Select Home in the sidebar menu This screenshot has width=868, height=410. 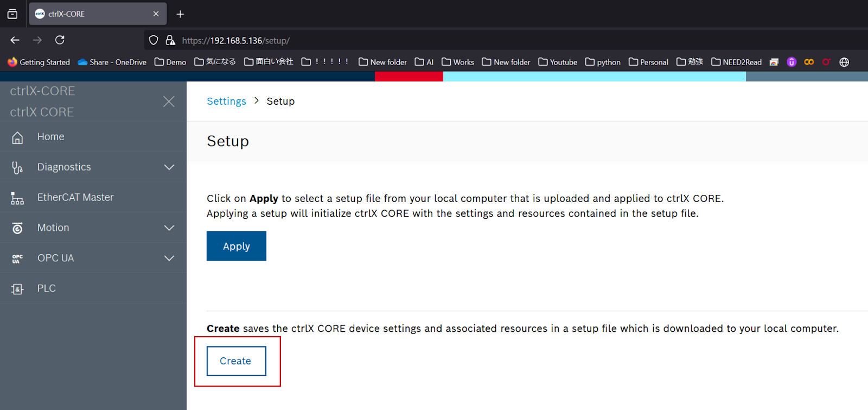(93, 137)
